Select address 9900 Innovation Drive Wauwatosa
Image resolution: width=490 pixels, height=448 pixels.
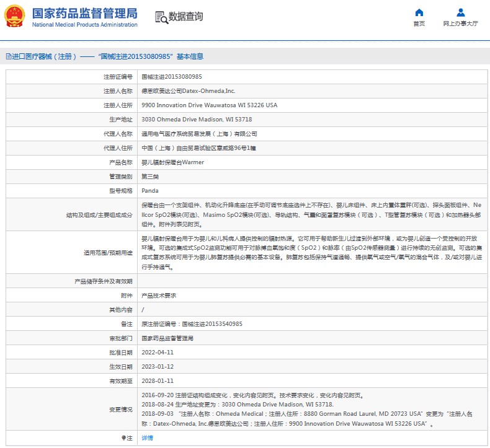pos(210,105)
